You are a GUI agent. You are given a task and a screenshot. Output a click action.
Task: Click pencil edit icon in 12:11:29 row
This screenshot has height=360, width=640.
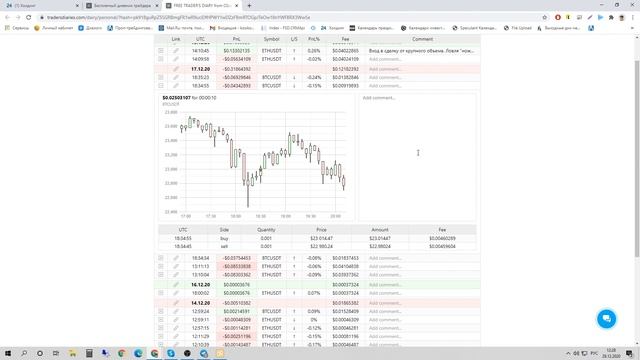pyautogui.click(x=176, y=336)
